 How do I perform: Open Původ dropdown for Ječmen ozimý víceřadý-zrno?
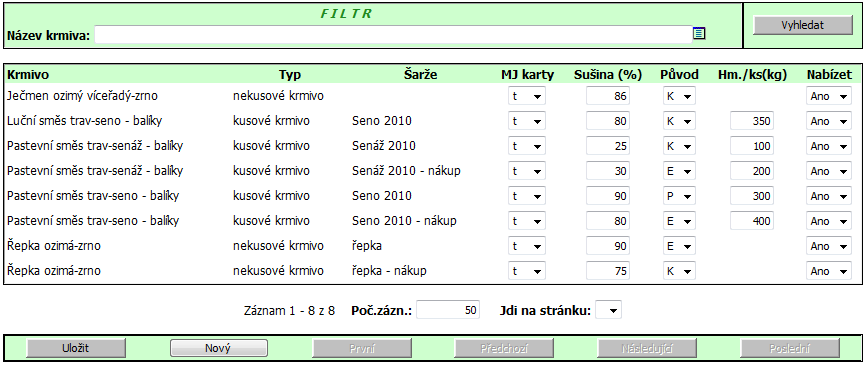[680, 96]
